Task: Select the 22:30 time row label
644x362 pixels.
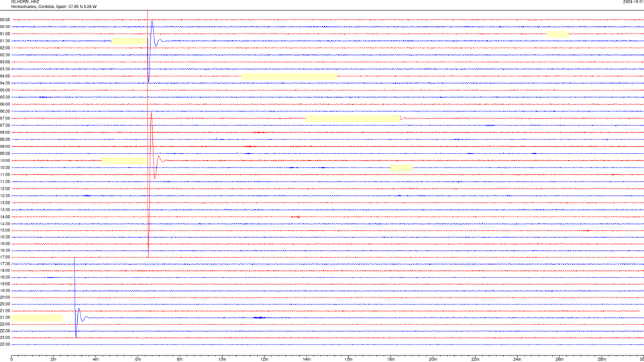Action: (5, 330)
